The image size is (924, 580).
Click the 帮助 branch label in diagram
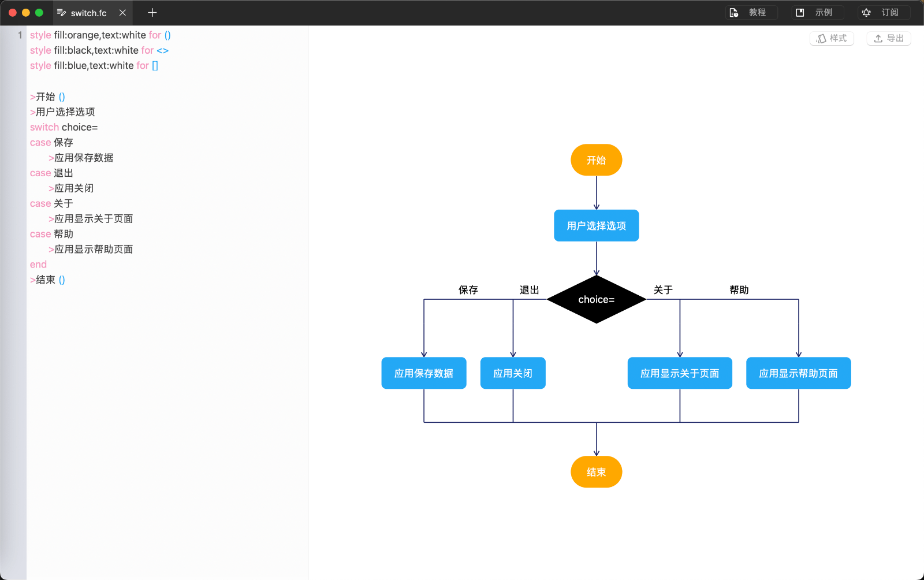(x=739, y=290)
